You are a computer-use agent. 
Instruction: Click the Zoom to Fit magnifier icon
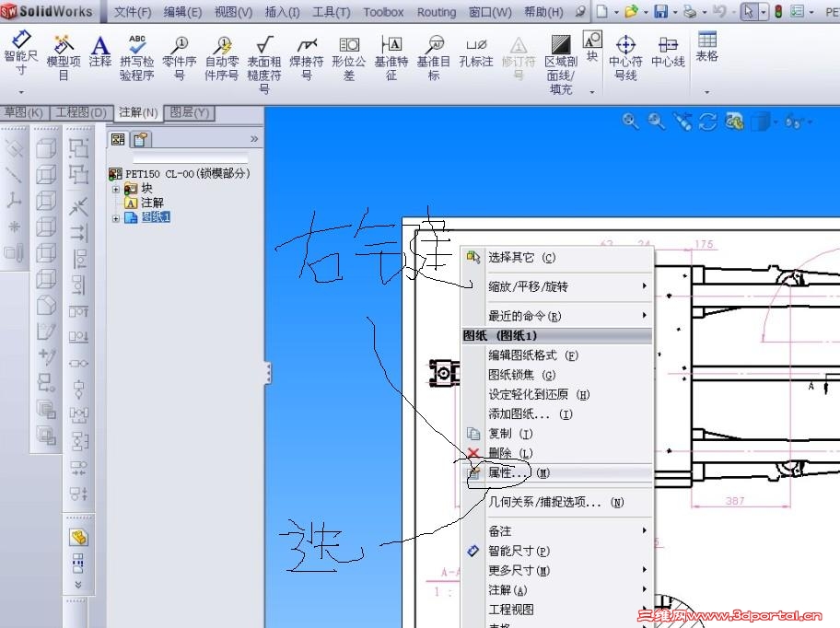(x=631, y=122)
